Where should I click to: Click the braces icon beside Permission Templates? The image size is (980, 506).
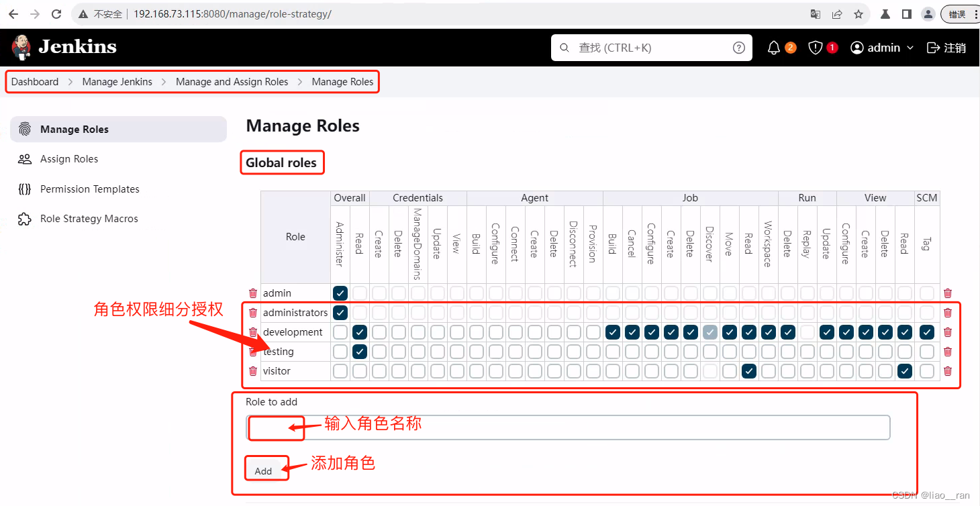point(25,189)
